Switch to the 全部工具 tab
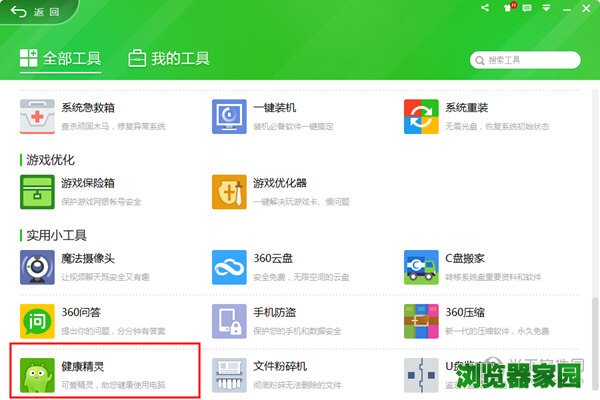This screenshot has height=400, width=600. tap(60, 59)
